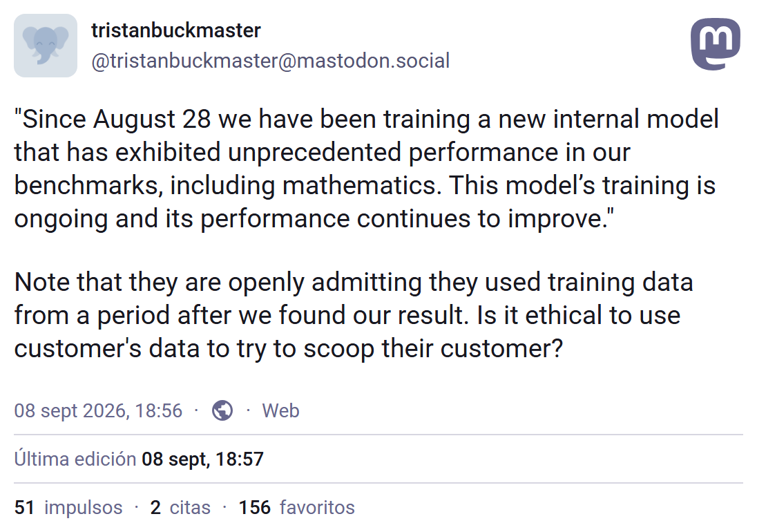Click the bold number 51 count
This screenshot has width=757, height=532.
click(x=24, y=508)
